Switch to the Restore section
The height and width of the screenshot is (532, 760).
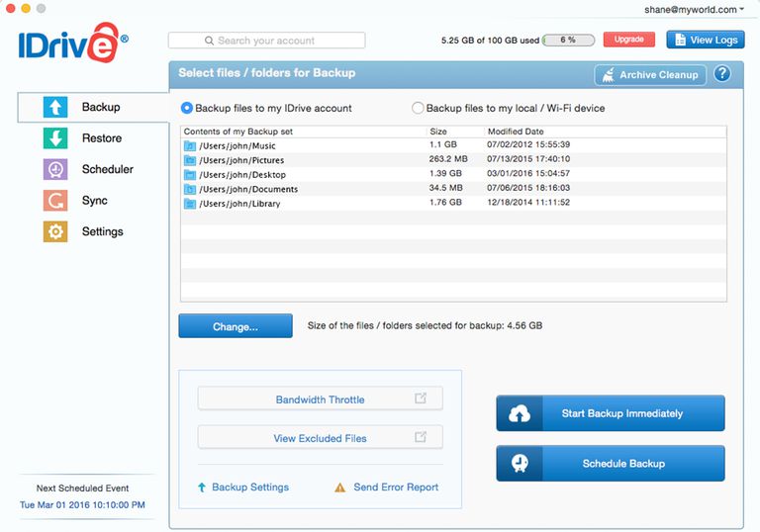tap(82, 138)
